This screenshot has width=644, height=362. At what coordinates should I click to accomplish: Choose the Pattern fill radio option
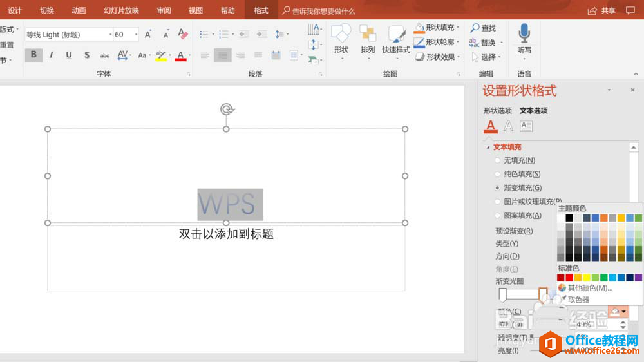497,216
